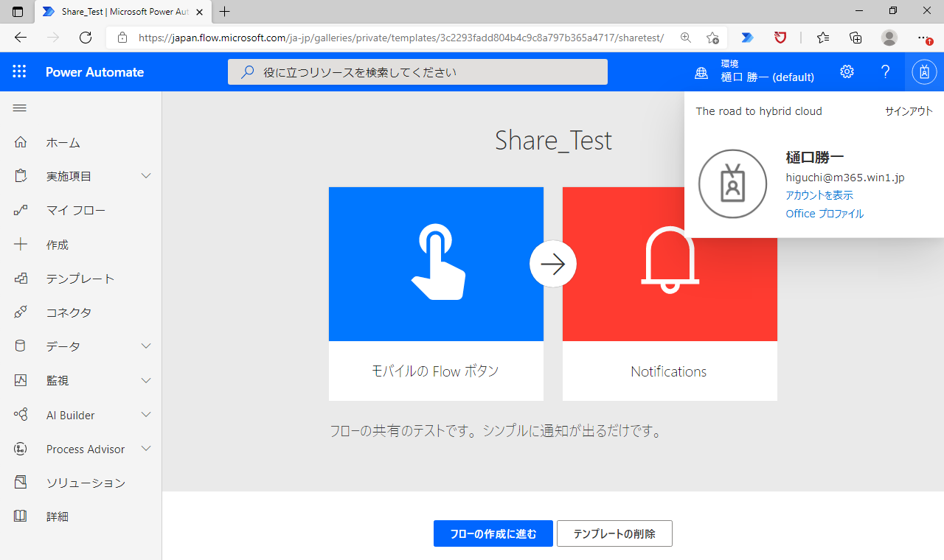
Task: Click the large profile picture in account panel
Action: point(733,184)
